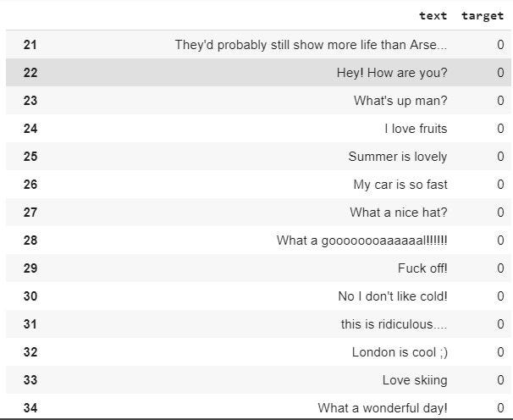Click the "No I don't like cold!" cell
Viewport: 513px width, 420px height.
(x=393, y=296)
